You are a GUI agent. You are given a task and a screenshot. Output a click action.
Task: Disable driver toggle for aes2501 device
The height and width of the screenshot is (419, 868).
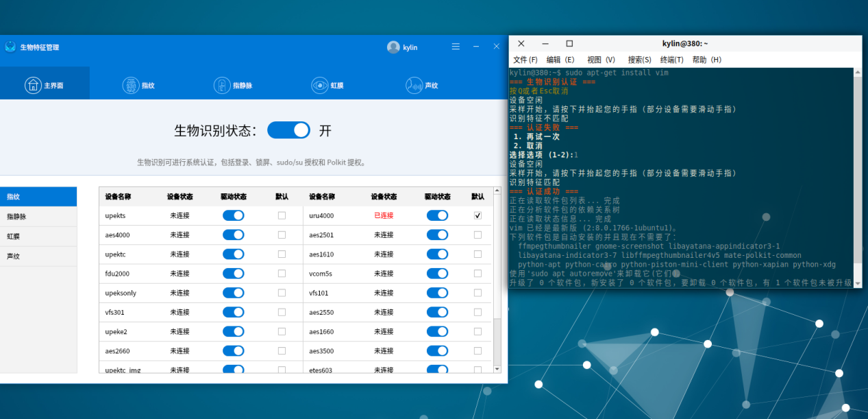click(x=437, y=235)
